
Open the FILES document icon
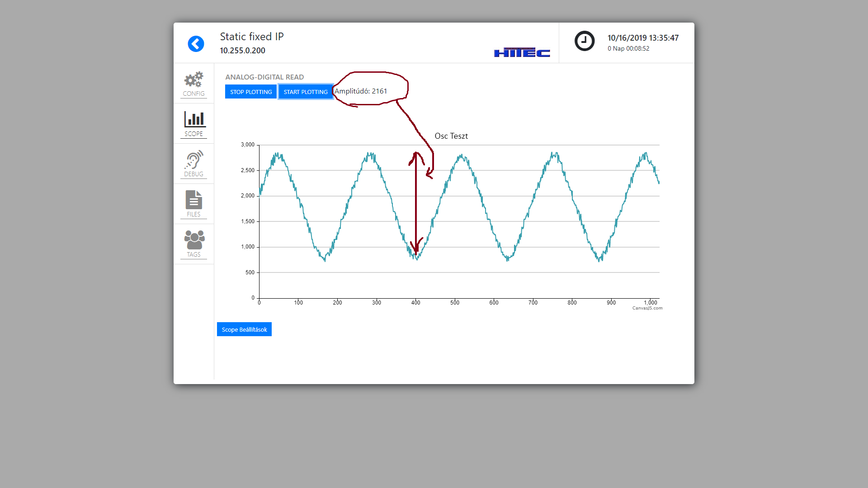coord(193,200)
